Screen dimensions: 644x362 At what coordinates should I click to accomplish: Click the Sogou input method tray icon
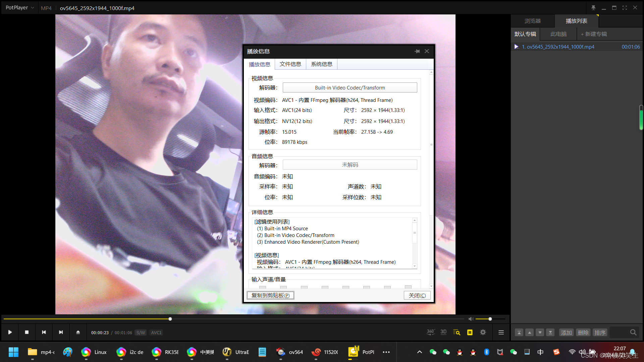556,352
